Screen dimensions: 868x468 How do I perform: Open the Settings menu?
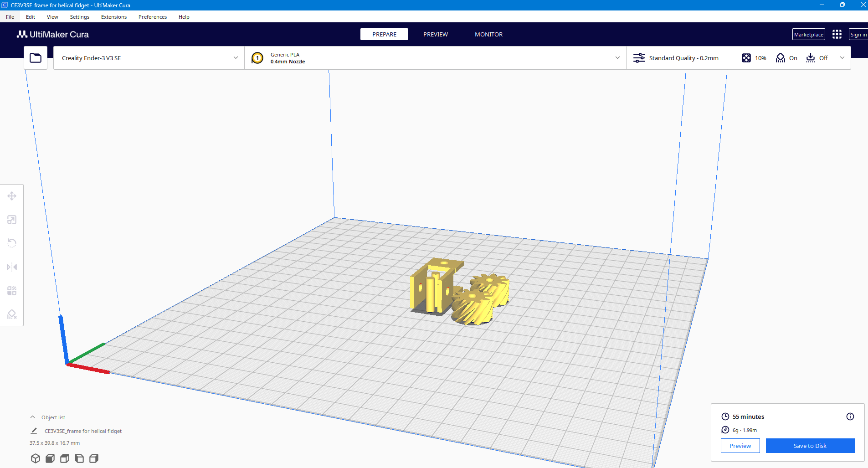click(80, 17)
